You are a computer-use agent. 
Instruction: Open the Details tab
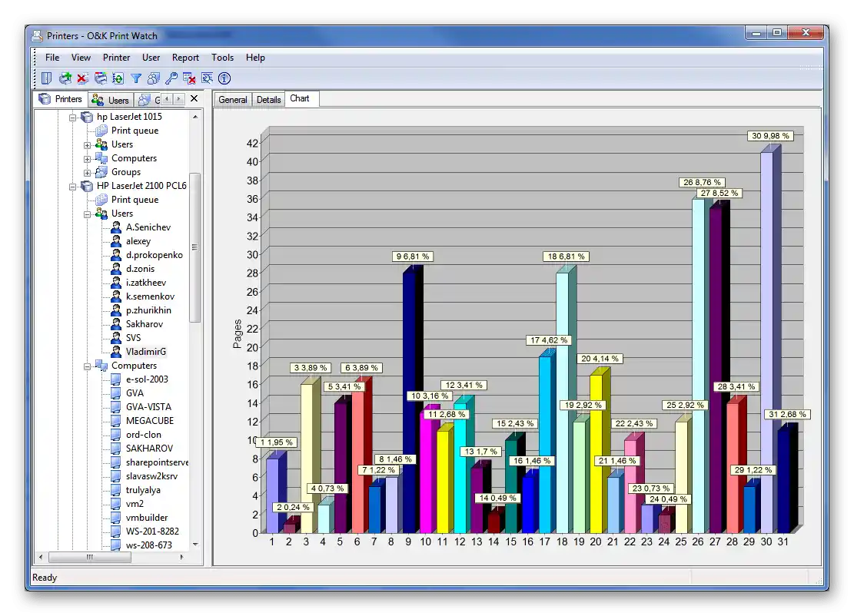click(268, 100)
